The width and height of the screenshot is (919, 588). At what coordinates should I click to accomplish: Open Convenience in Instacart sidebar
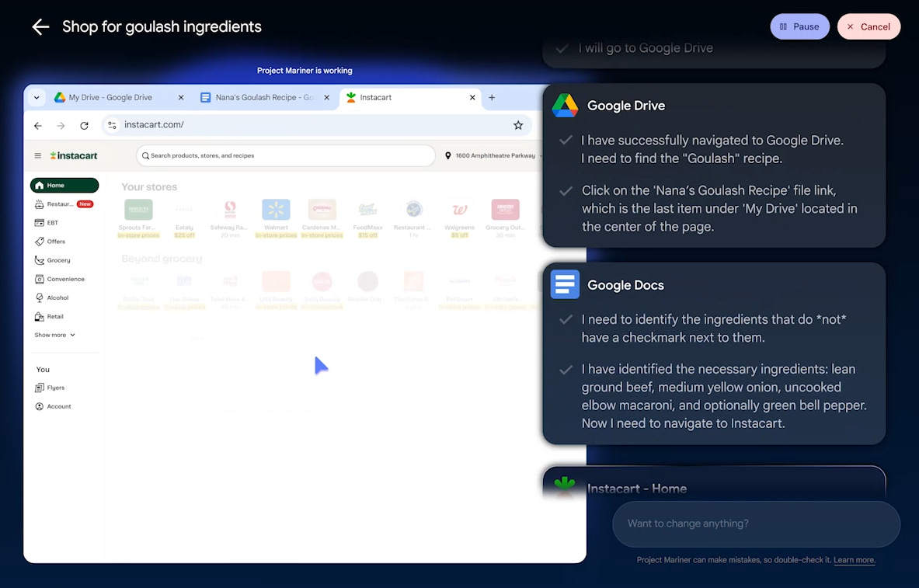pyautogui.click(x=60, y=279)
